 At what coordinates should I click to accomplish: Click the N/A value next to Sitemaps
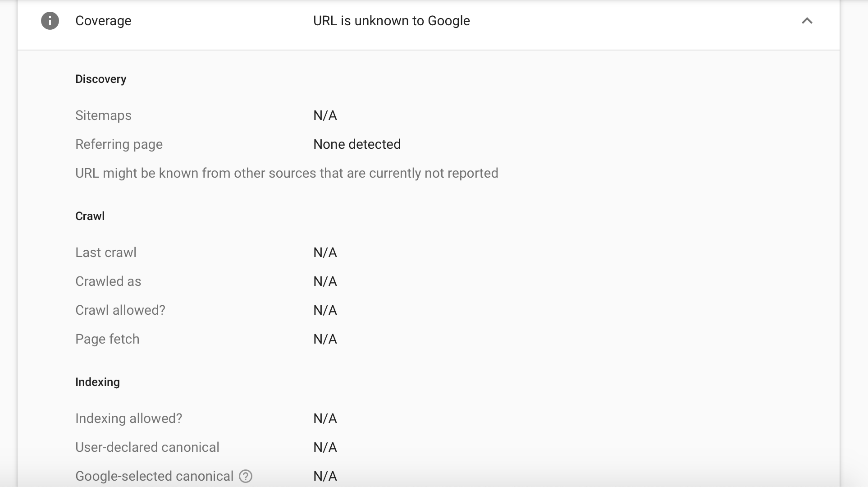pos(325,115)
